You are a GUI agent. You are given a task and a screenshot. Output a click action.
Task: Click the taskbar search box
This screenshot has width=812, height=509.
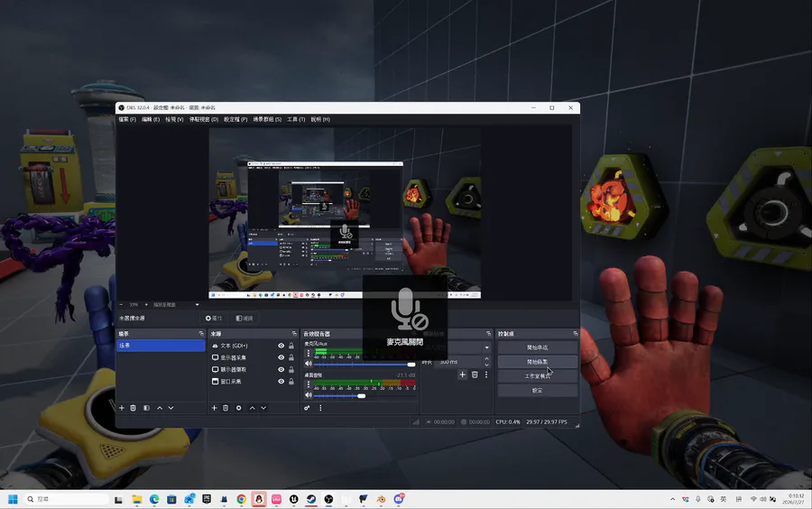(x=67, y=499)
